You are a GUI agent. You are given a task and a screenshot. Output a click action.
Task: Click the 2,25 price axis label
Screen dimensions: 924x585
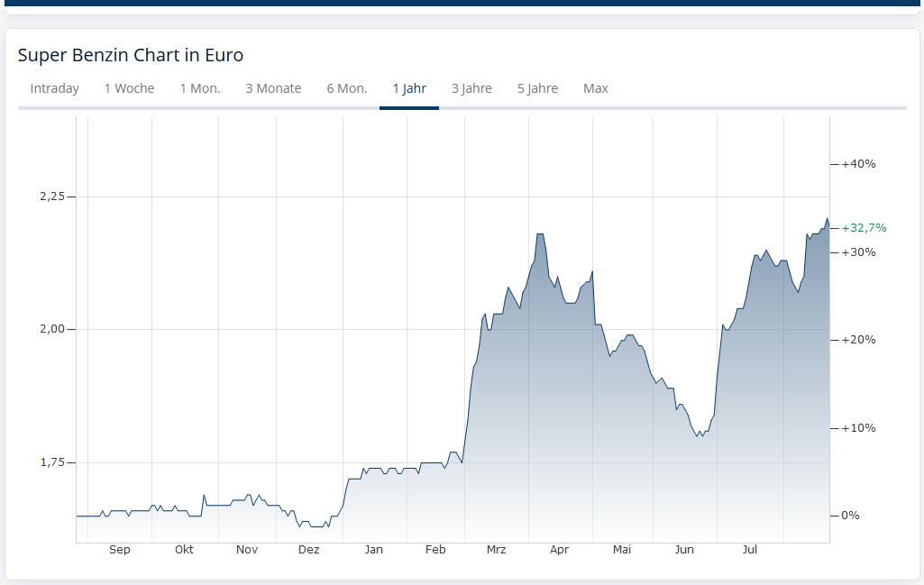click(52, 197)
